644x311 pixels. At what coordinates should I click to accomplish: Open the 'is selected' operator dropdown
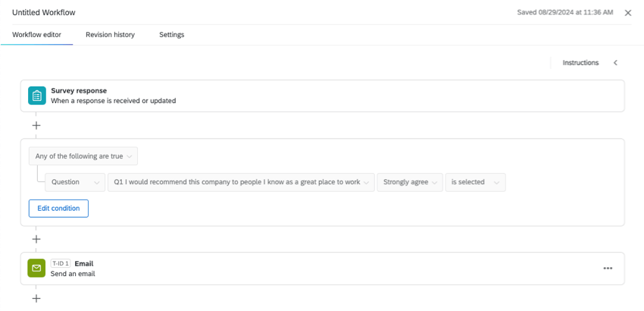click(x=475, y=182)
